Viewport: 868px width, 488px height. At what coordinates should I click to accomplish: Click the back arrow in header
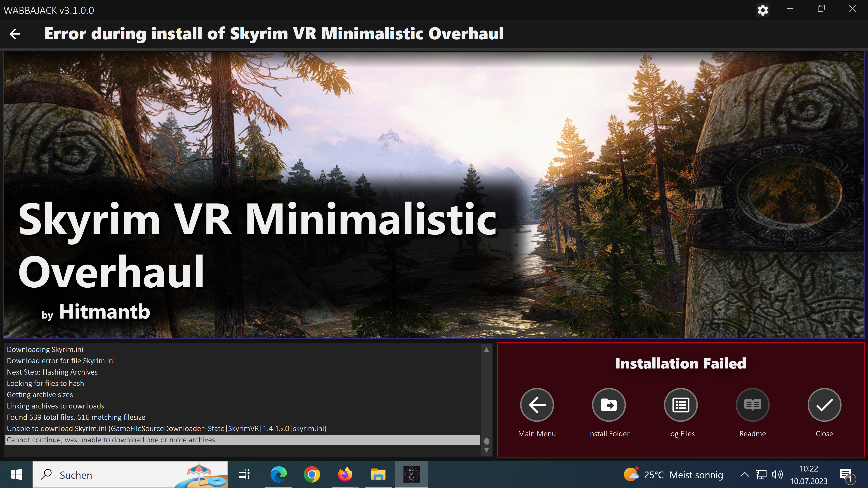[15, 34]
